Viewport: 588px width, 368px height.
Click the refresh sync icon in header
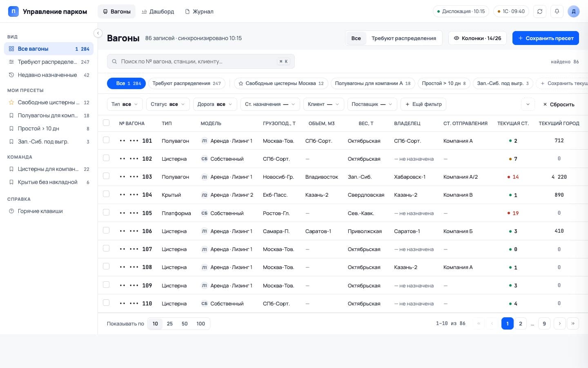click(x=540, y=11)
